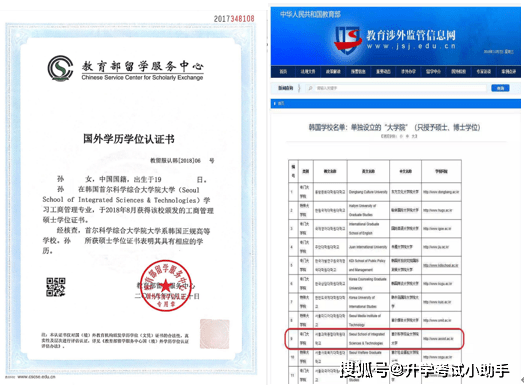
Task: Open the 预警信息 navigation item
Action: pos(358,72)
